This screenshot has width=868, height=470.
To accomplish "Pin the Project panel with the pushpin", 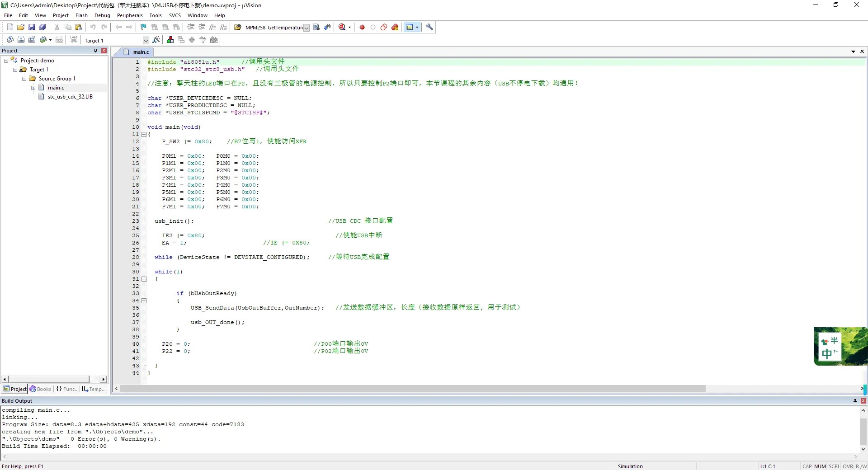I will tap(95, 51).
